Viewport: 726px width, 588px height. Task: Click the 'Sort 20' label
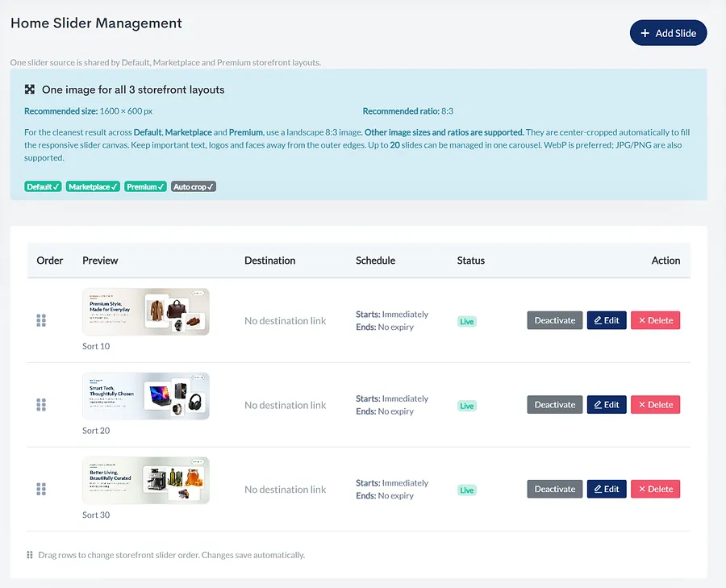96,430
